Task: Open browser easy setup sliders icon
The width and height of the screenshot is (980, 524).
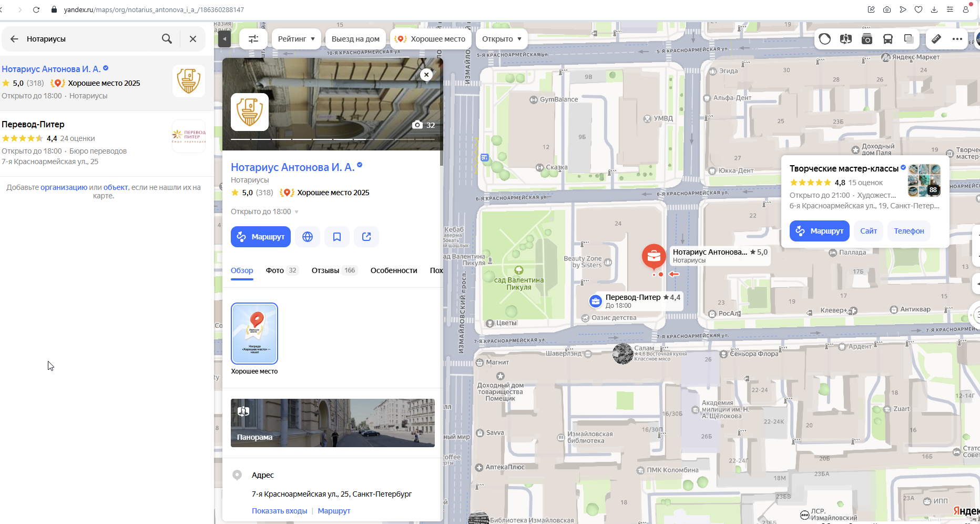Action: 950,9
